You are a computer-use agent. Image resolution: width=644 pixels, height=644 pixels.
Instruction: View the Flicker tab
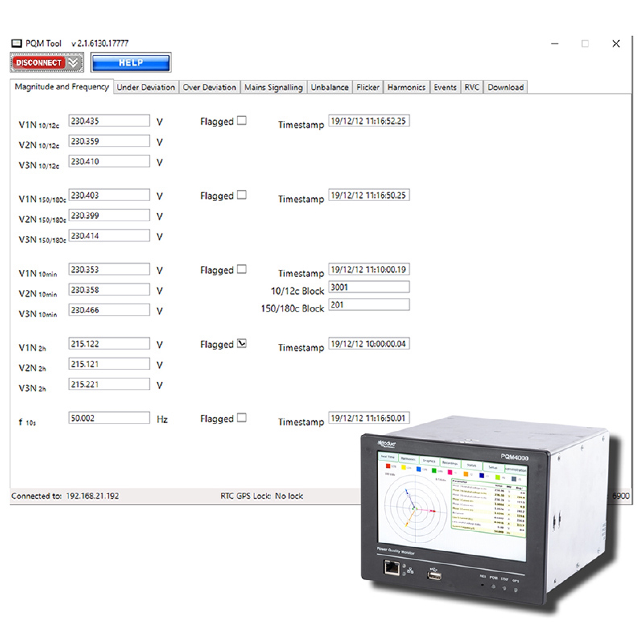[368, 87]
